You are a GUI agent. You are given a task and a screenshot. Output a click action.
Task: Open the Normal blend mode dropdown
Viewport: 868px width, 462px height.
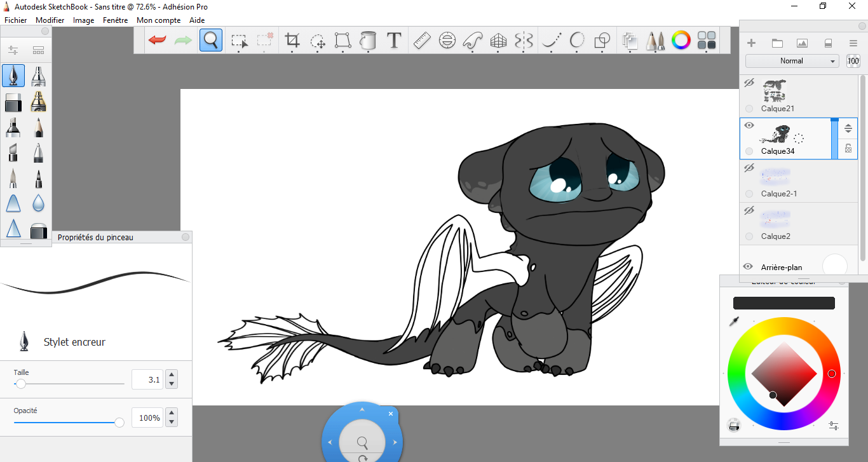coord(792,61)
